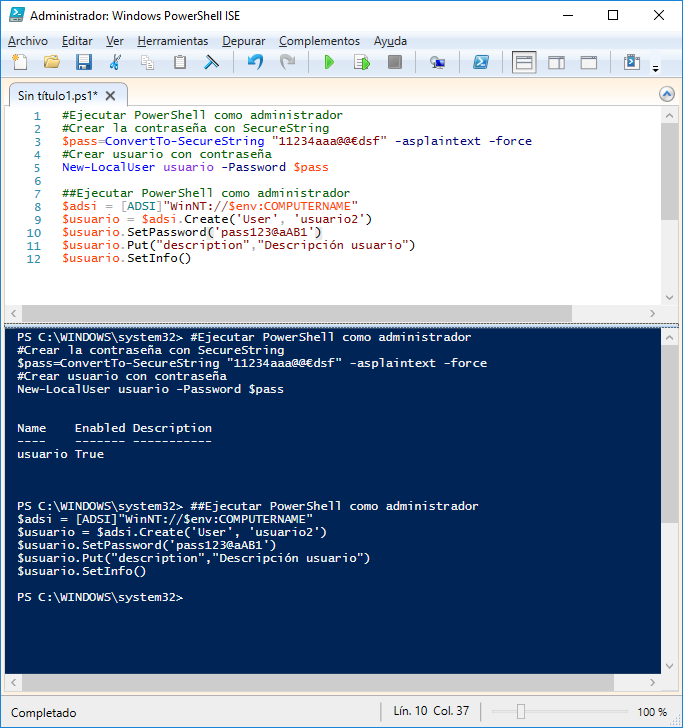
Task: Click line 8 with [ADSI] WinNT path
Action: [x=210, y=206]
